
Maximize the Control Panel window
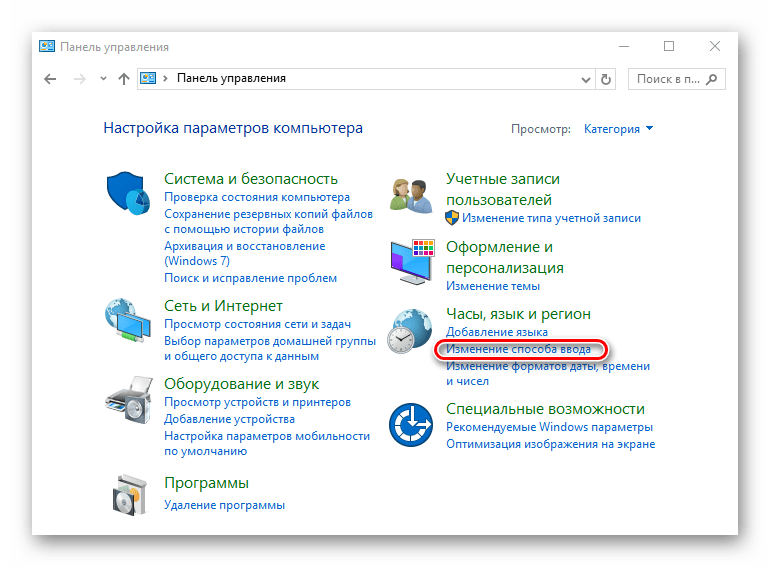669,47
